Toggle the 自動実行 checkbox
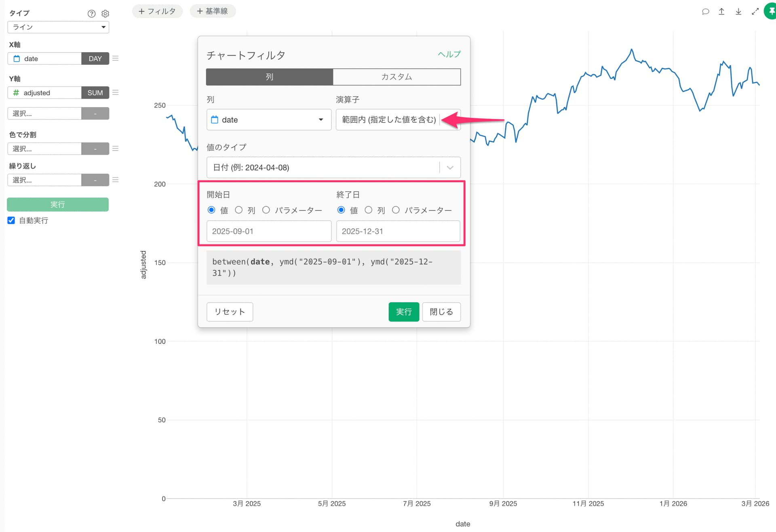Screen dimensions: 776x532 click(11, 220)
